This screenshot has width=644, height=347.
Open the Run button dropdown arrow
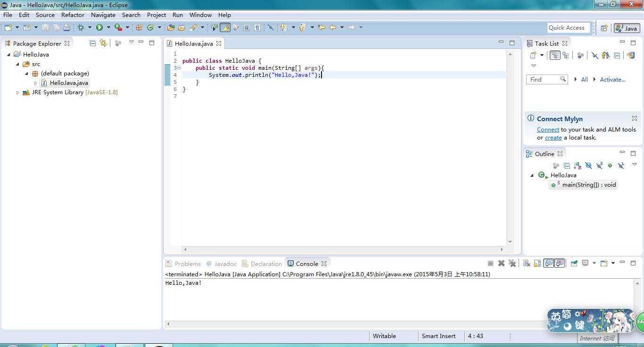108,28
